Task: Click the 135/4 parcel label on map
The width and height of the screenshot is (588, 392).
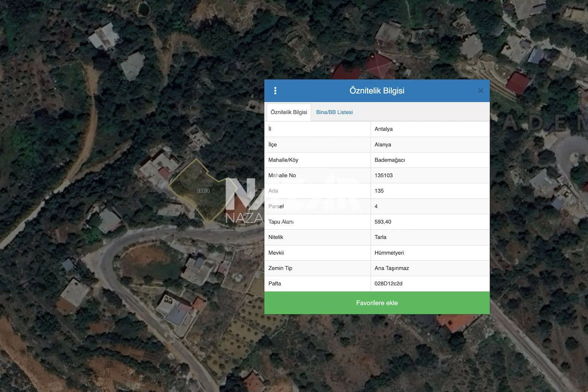Action: click(203, 191)
